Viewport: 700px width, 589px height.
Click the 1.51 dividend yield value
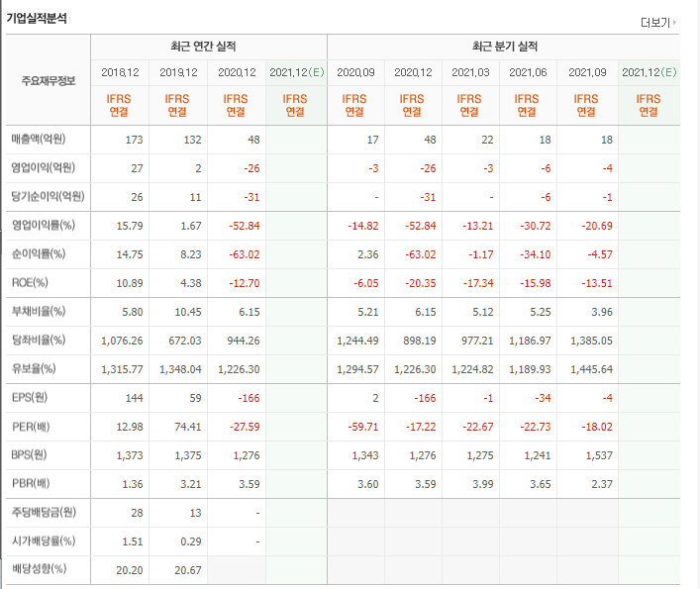pyautogui.click(x=133, y=541)
